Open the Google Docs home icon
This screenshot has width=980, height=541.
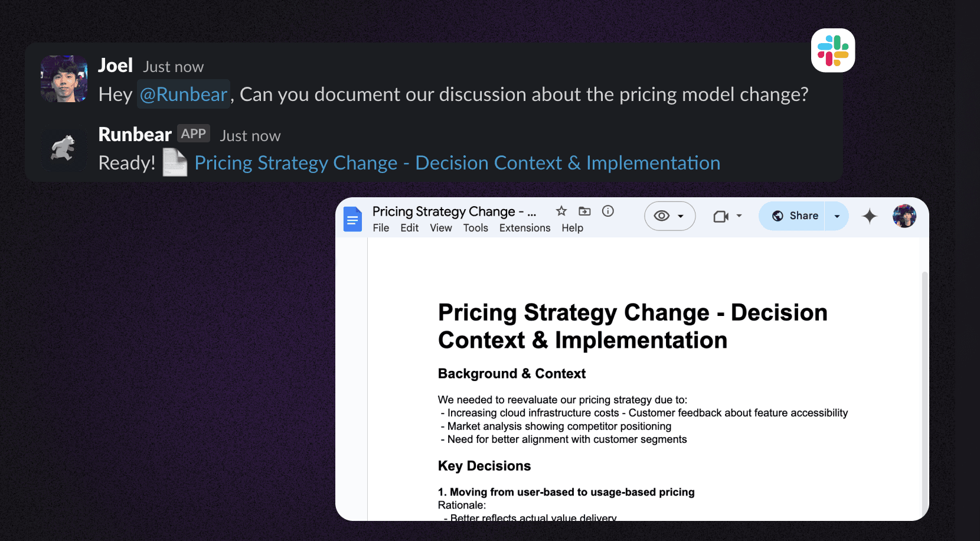tap(352, 220)
